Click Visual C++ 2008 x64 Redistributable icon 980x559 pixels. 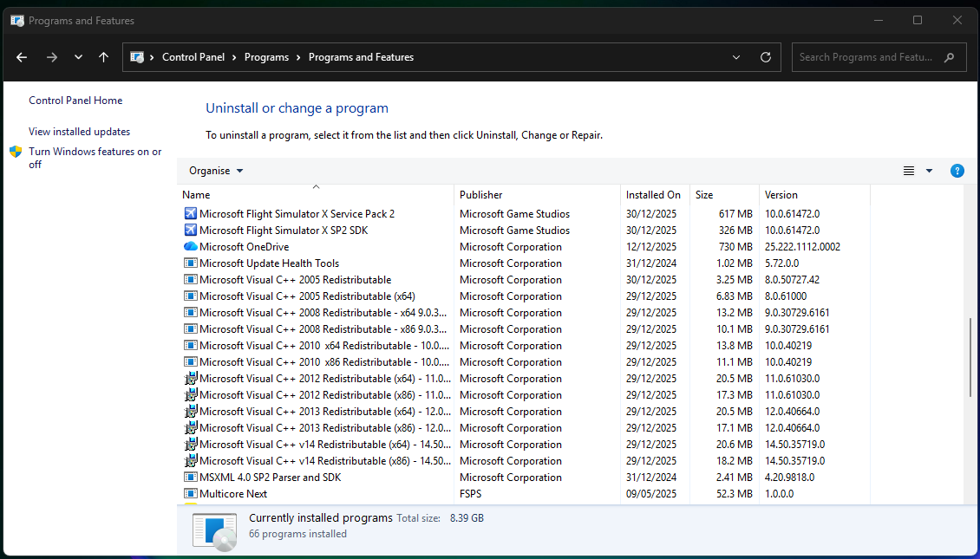[x=191, y=313]
